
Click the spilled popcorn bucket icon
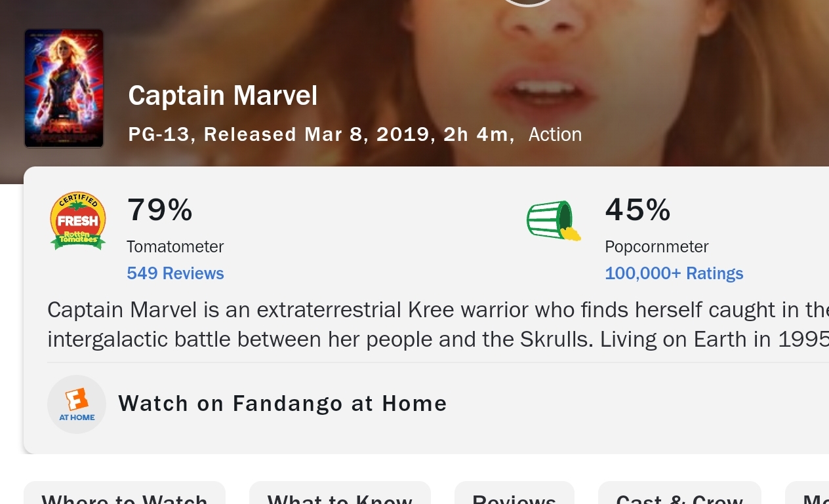point(553,220)
